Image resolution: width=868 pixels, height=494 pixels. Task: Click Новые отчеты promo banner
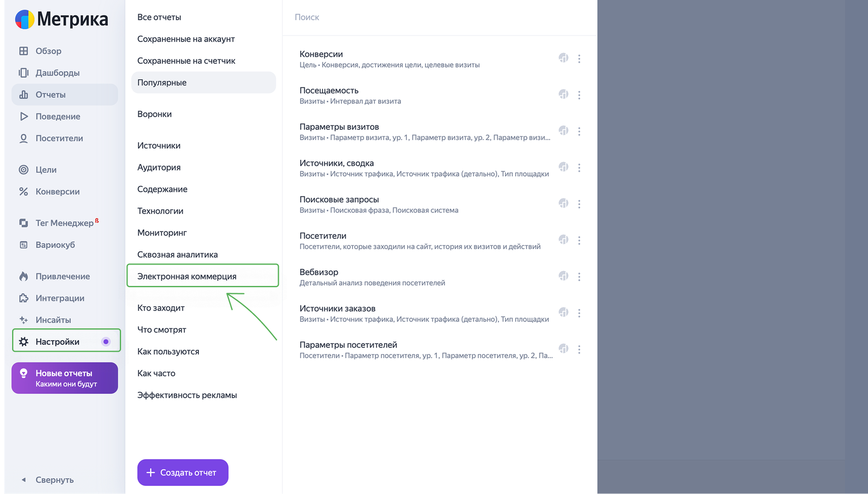(64, 378)
